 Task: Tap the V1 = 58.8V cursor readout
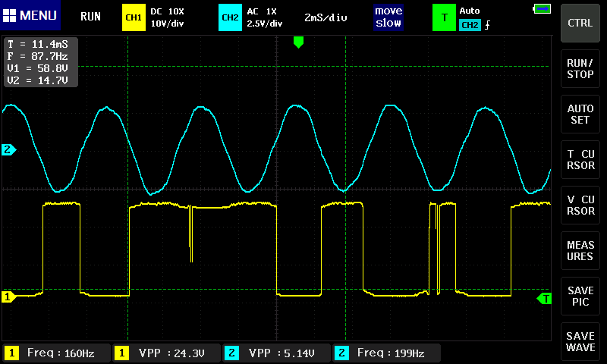click(37, 68)
